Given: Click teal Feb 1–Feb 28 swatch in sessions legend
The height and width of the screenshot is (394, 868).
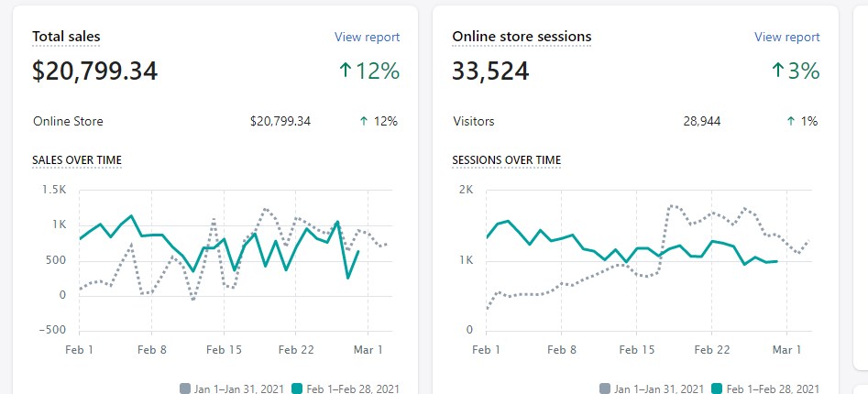Looking at the screenshot, I should pos(717,389).
